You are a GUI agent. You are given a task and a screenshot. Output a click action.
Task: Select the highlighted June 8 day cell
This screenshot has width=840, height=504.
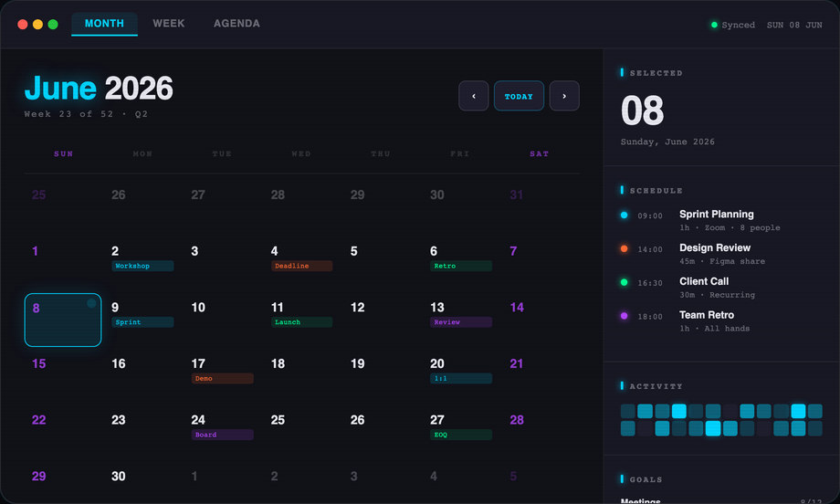63,320
